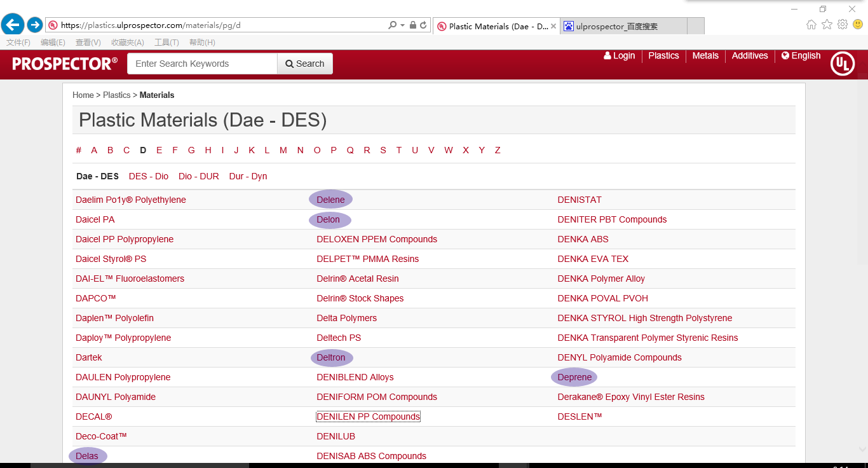868x468 pixels.
Task: Open the Dio - DUR range
Action: (x=199, y=176)
